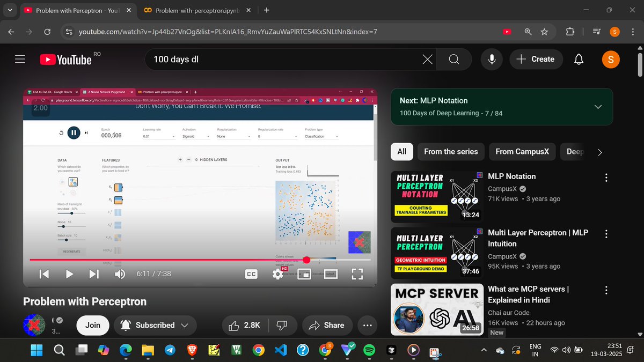
Task: Go to YouTube home via logo
Action: click(66, 59)
